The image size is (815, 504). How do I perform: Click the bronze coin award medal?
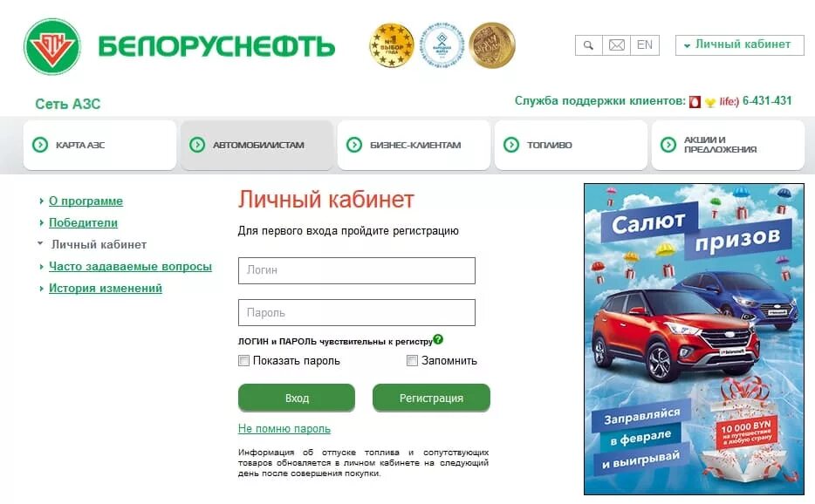[491, 45]
